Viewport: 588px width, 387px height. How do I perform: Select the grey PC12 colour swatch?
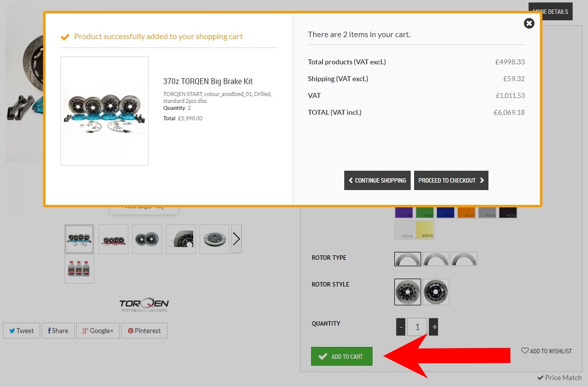tap(487, 212)
